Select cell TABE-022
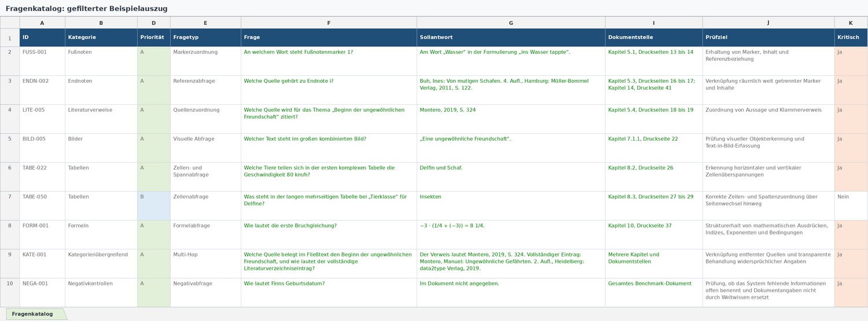The height and width of the screenshot is (322, 868). pyautogui.click(x=42, y=177)
